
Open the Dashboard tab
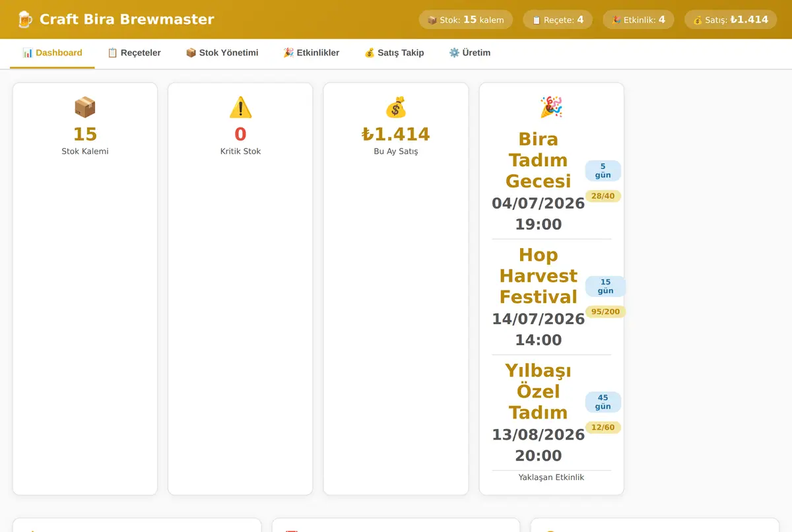52,53
